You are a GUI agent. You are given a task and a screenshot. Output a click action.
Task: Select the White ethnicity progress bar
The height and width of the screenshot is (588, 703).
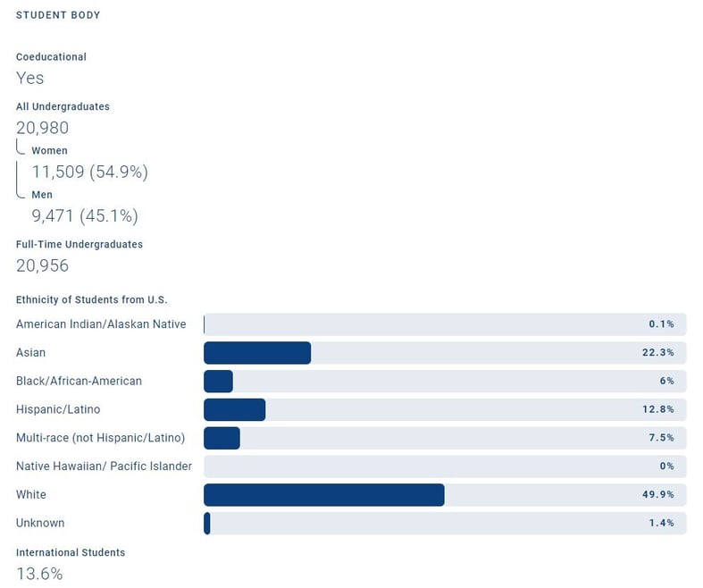[445, 495]
